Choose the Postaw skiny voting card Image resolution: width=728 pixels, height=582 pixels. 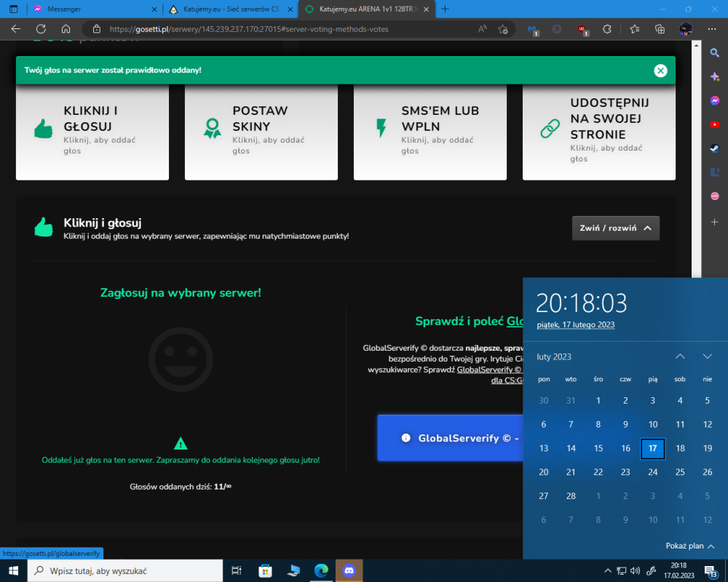tap(261, 132)
